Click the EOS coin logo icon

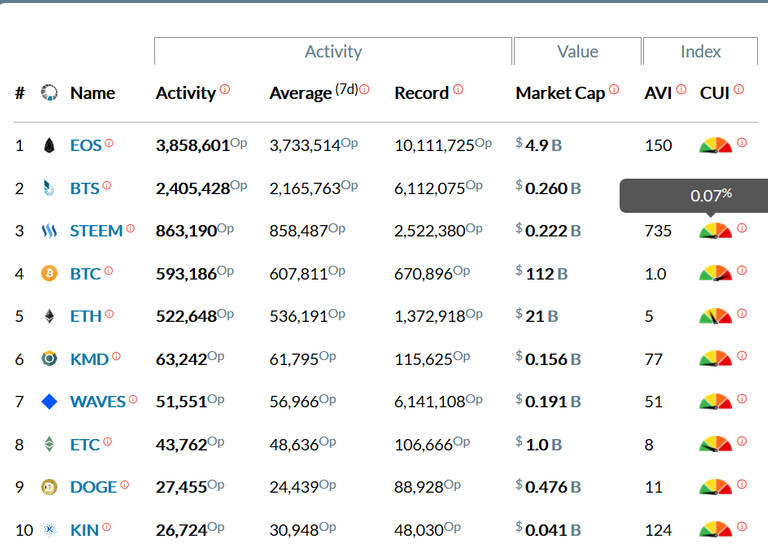pyautogui.click(x=49, y=146)
